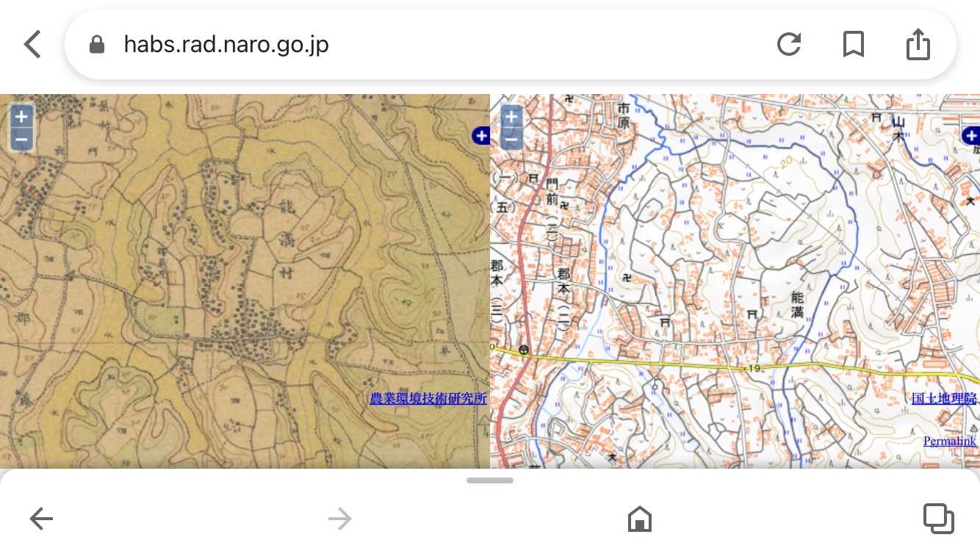Tap the browser back chevron beside address bar
The image size is (980, 551).
32,45
